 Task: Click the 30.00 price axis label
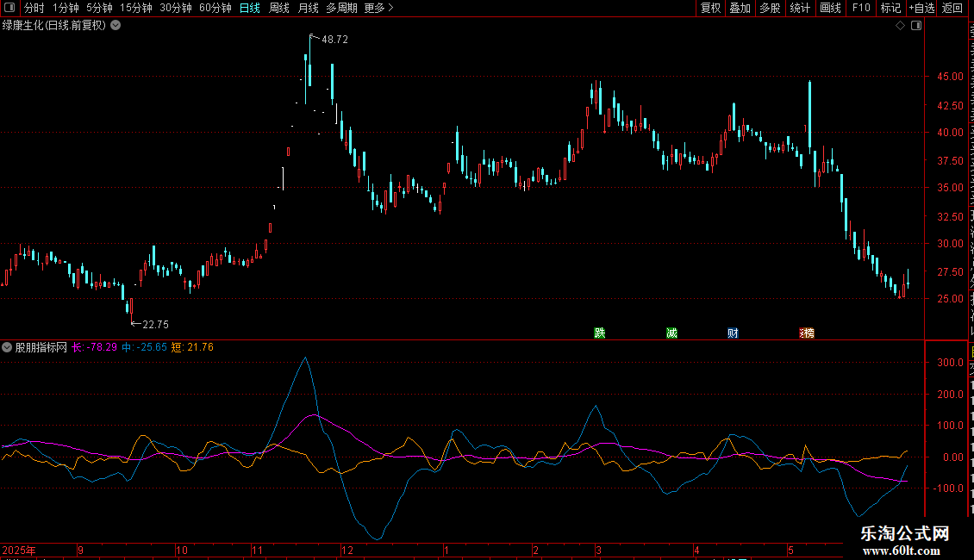[x=951, y=243]
